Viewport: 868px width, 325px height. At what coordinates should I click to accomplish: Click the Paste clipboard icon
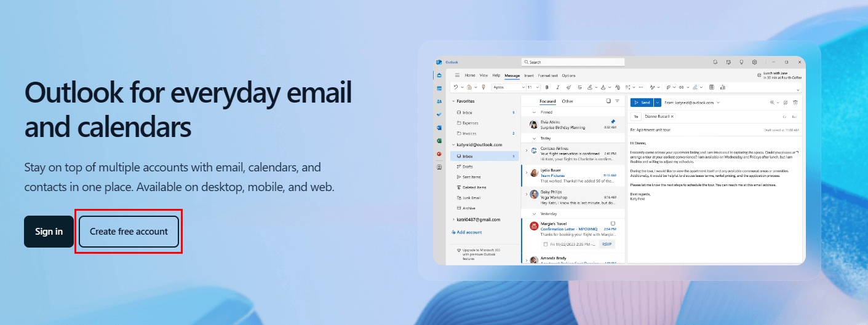(469, 87)
